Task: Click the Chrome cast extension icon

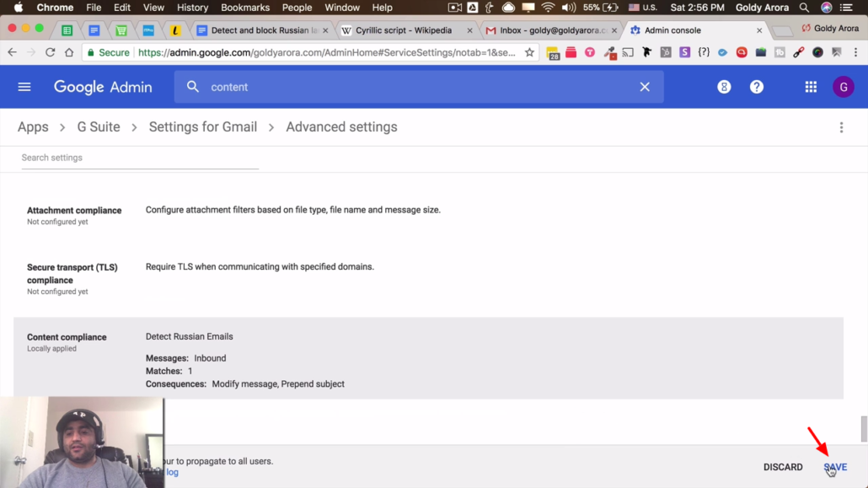Action: point(628,52)
